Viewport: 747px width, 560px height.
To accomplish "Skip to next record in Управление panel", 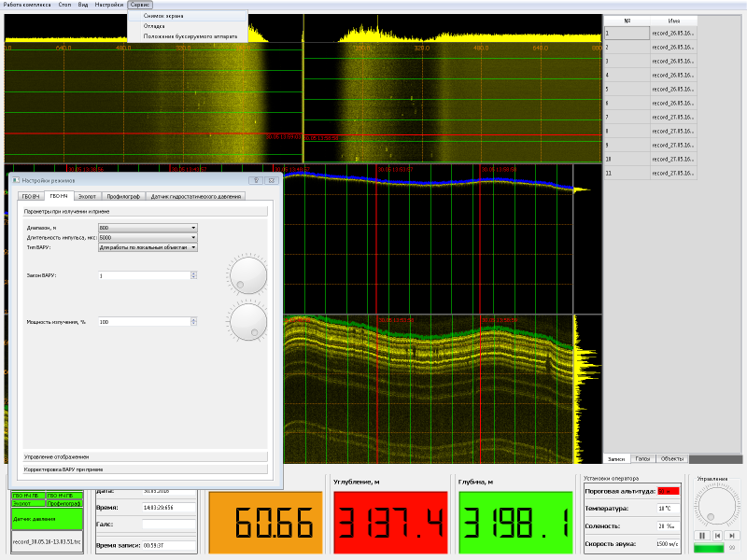I will (x=732, y=535).
